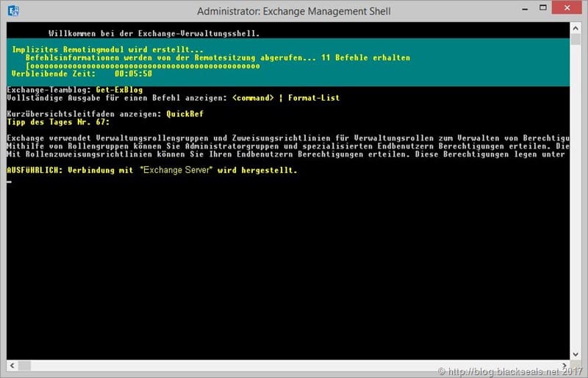This screenshot has width=588, height=378.
Task: Click the vertical scrollbar down arrow
Action: 576,354
